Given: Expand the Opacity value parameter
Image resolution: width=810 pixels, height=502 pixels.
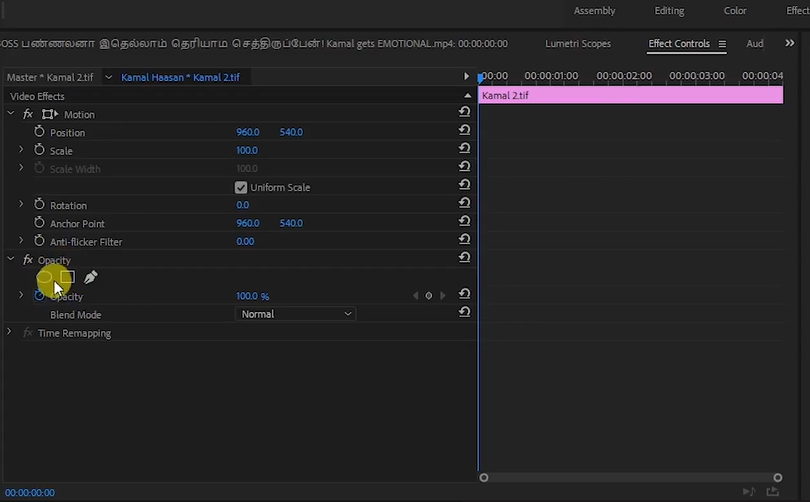Looking at the screenshot, I should click(21, 295).
